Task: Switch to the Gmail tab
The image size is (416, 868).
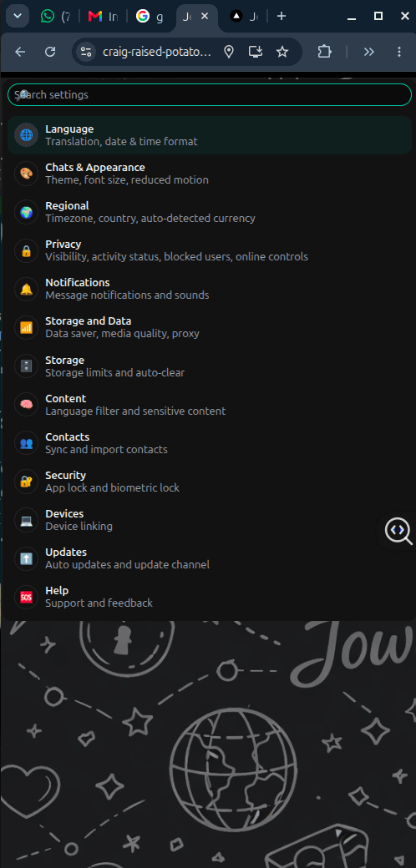Action: (103, 17)
